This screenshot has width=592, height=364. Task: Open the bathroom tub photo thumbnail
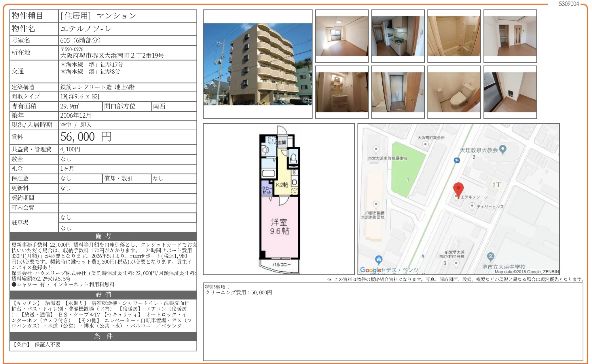point(454,36)
